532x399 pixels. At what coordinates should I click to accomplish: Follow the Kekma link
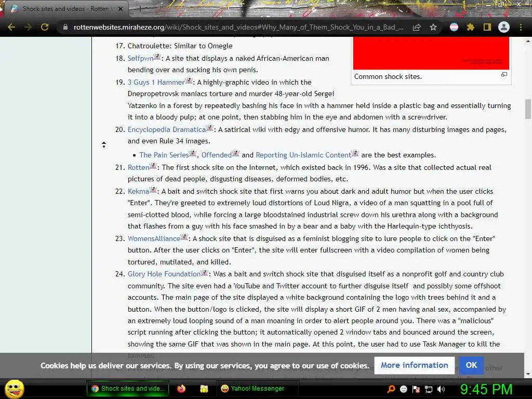(x=138, y=191)
